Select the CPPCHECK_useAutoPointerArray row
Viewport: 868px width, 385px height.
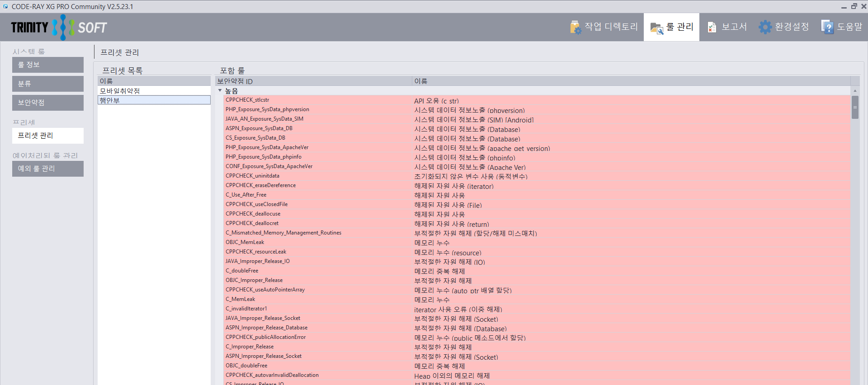pyautogui.click(x=537, y=290)
